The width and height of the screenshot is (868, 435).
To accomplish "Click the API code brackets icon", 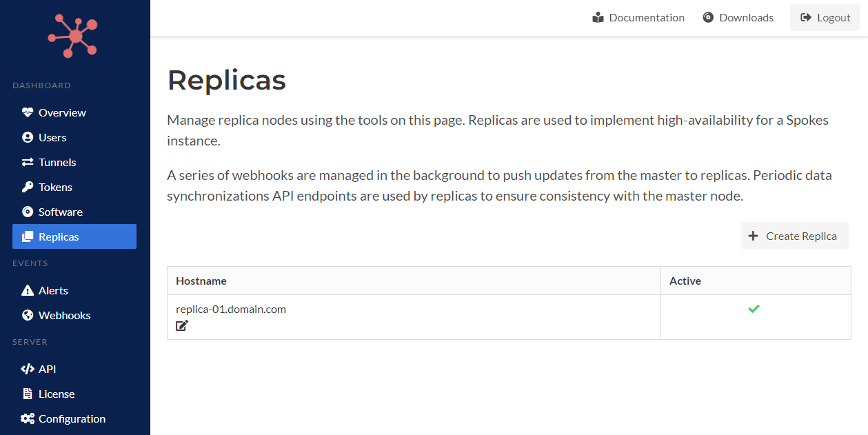I will [x=28, y=369].
